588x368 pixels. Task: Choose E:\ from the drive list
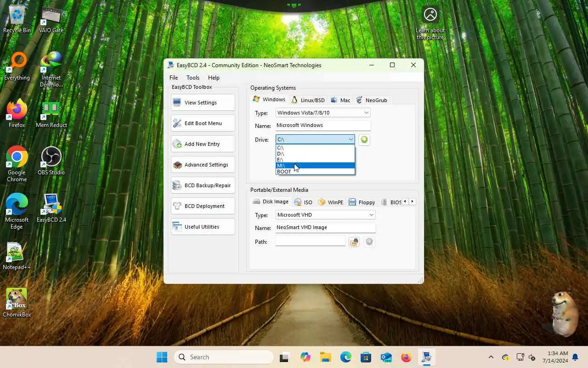coord(315,160)
